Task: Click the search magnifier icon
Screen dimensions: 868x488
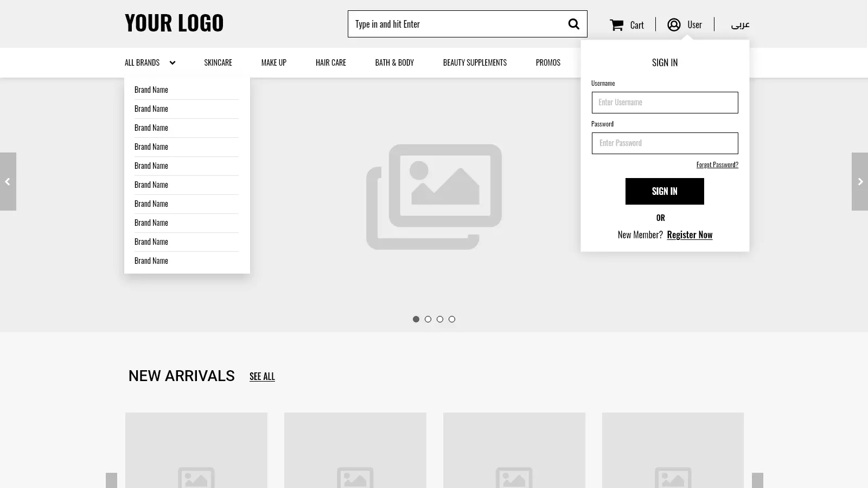Action: click(573, 24)
